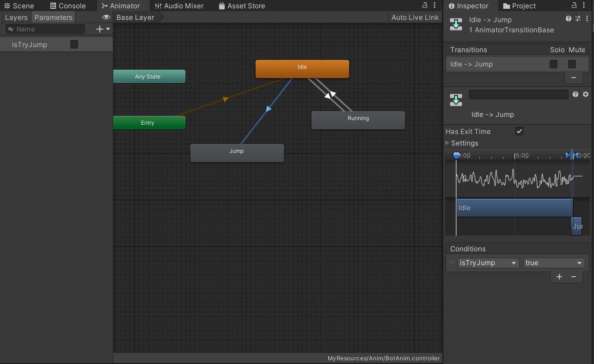Open the presets sliders icon in header
The height and width of the screenshot is (364, 594).
[578, 19]
